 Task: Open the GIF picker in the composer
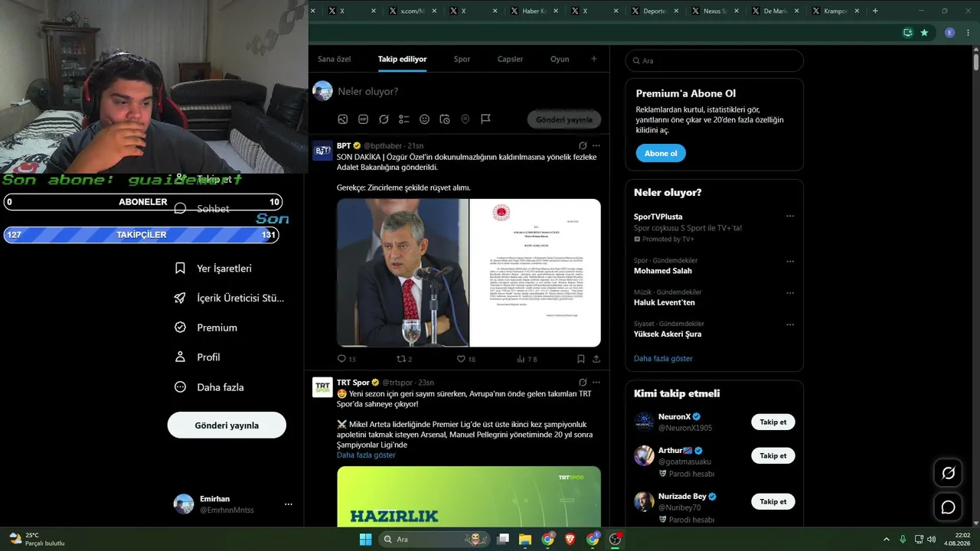[363, 119]
